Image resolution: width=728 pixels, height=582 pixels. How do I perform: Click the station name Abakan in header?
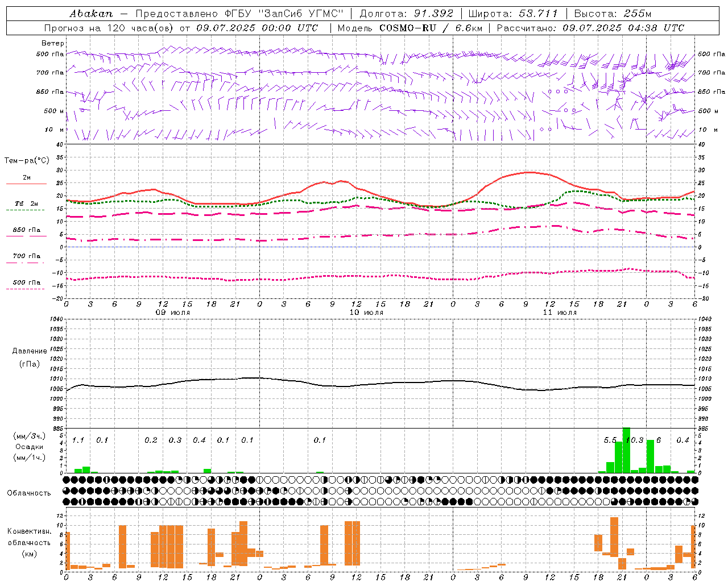point(91,14)
